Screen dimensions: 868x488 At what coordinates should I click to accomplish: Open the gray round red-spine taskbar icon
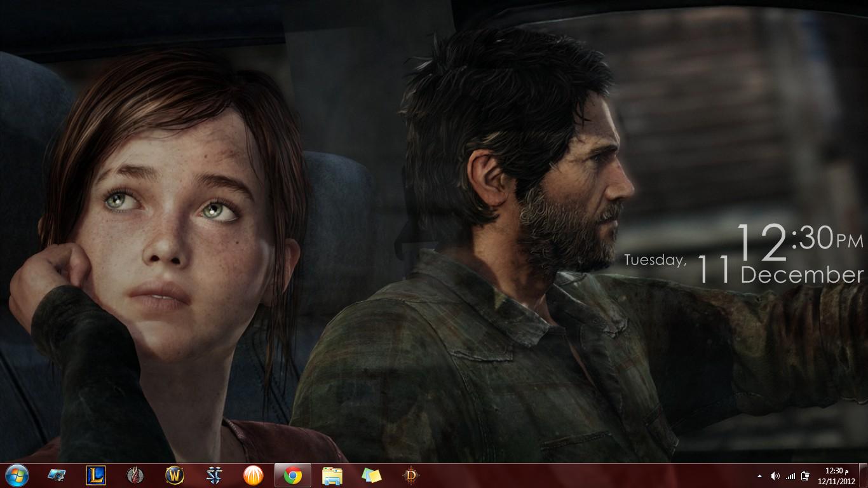135,475
